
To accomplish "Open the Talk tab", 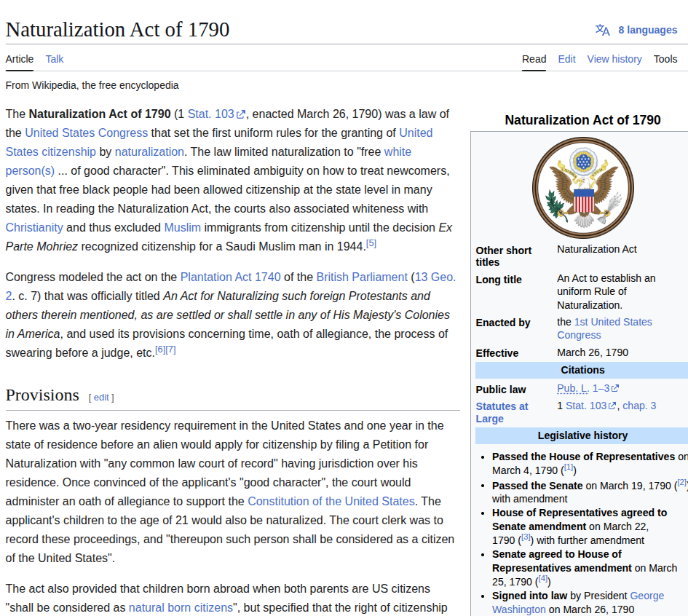I will click(x=55, y=59).
